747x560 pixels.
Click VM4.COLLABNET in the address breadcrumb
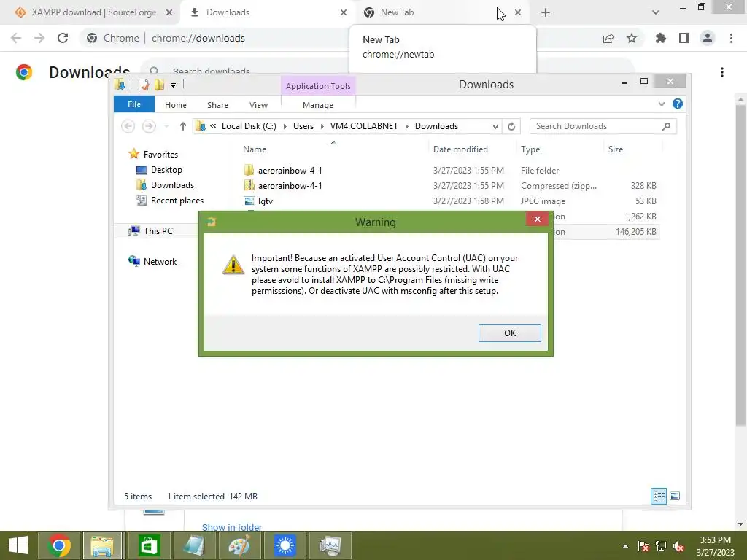pos(364,126)
